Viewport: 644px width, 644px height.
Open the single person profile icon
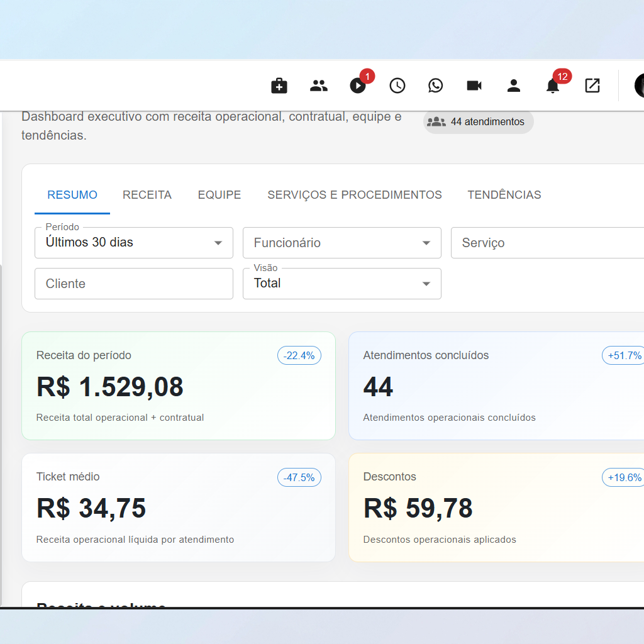(513, 86)
